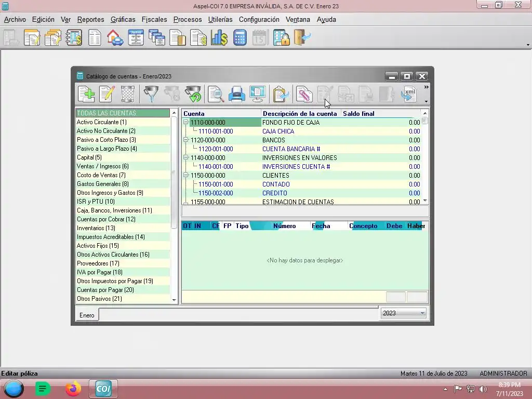Open the blue calculator icon
The height and width of the screenshot is (399, 532).
(x=240, y=37)
